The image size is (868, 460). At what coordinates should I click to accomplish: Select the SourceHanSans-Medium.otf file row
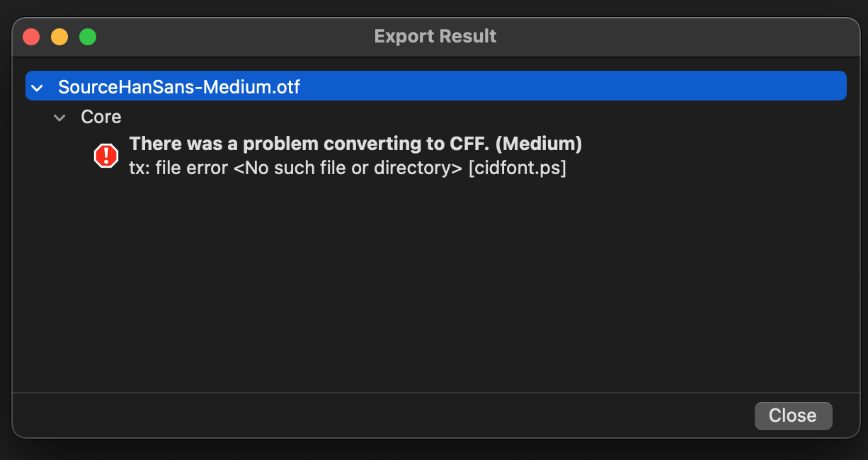[179, 87]
